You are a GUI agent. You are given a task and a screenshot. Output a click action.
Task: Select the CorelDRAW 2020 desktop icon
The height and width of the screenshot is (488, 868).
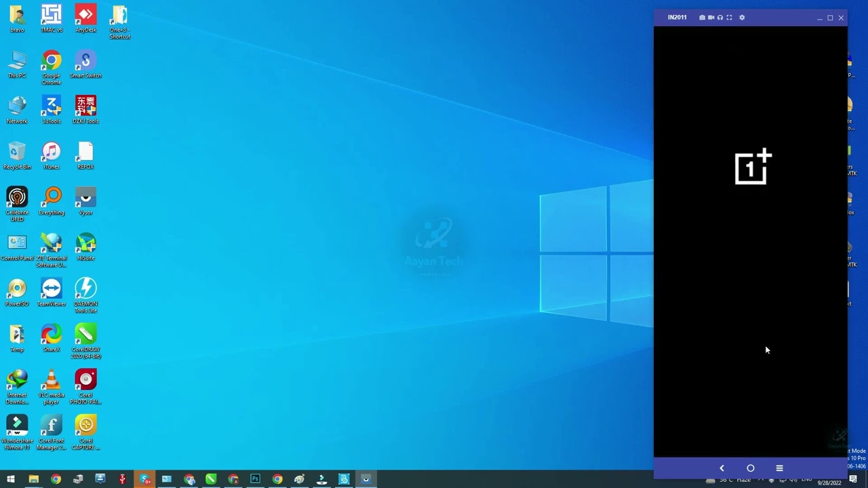85,342
